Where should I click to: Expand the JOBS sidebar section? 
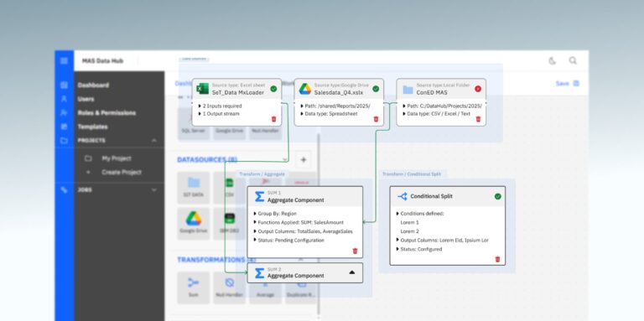coord(154,189)
